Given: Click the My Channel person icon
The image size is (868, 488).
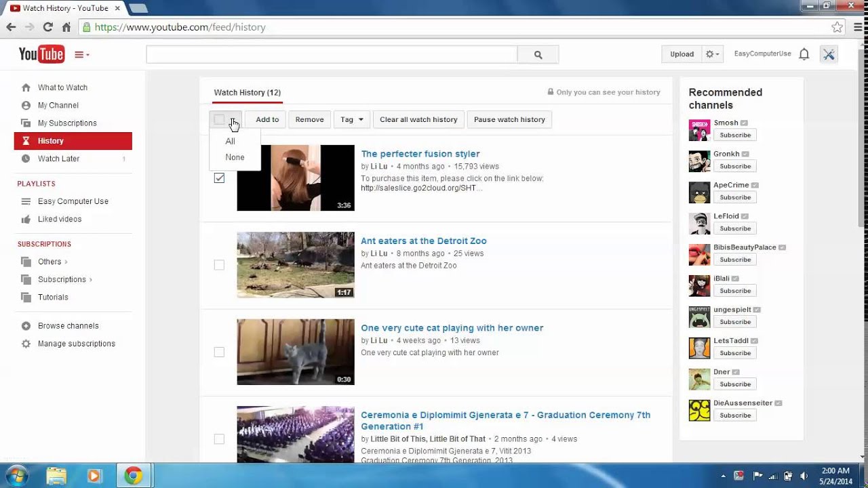Looking at the screenshot, I should [26, 105].
